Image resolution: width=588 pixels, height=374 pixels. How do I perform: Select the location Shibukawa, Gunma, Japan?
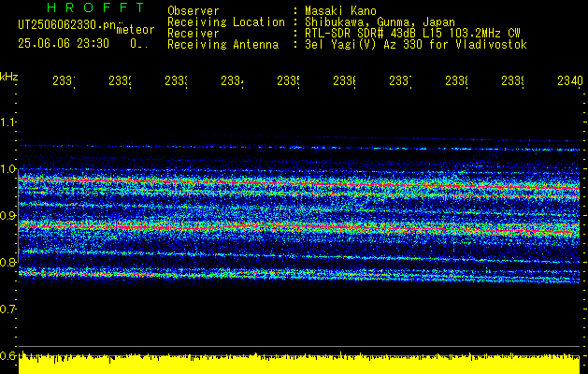coord(380,22)
